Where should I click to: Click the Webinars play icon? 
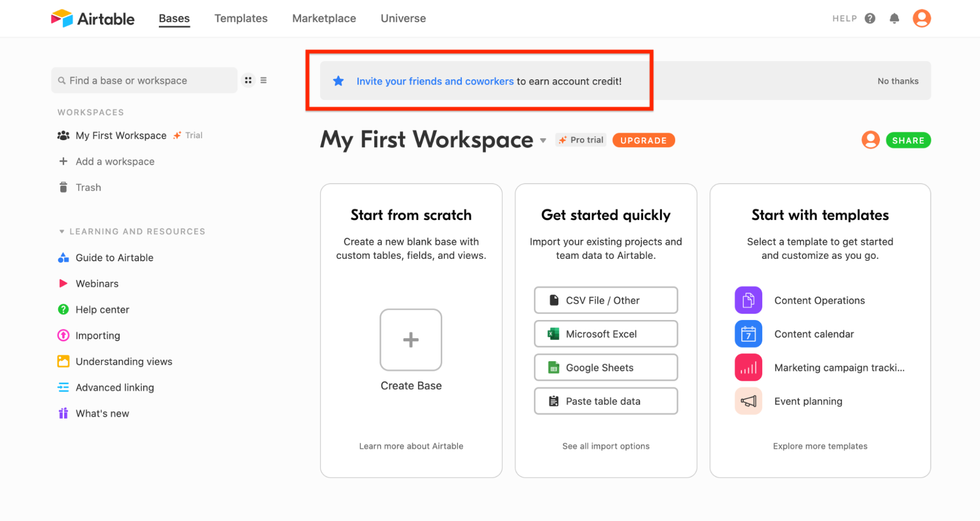click(63, 283)
